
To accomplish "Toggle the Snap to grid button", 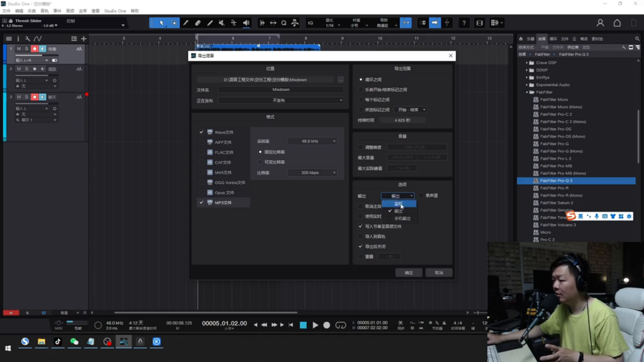I will [406, 23].
